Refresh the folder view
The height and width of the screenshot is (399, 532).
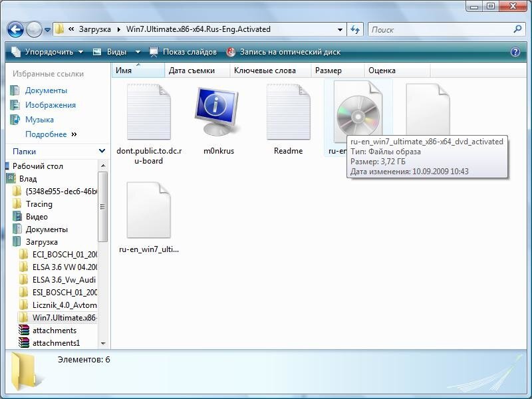[355, 29]
